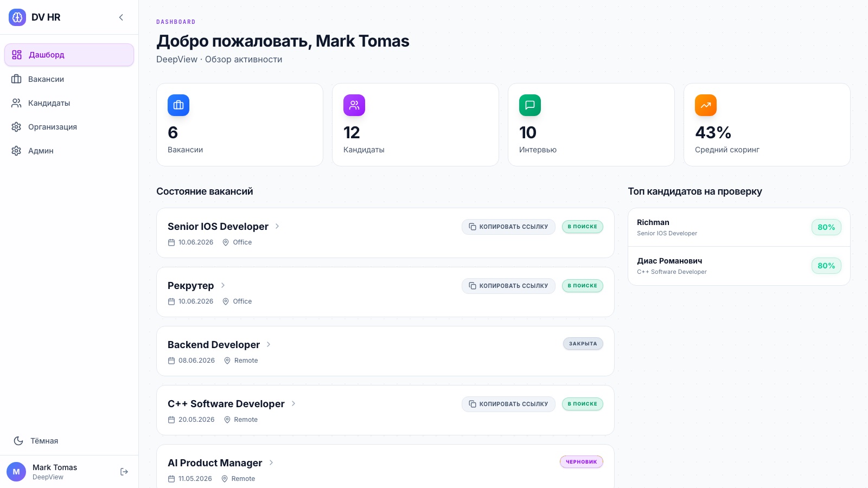868x488 pixels.
Task: Click calendar icon beside 08.06.2026
Action: [171, 361]
